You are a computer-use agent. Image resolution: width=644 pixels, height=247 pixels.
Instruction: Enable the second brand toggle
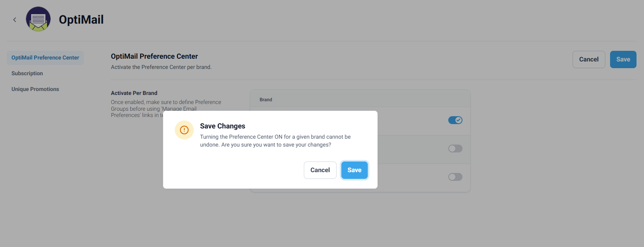(455, 149)
